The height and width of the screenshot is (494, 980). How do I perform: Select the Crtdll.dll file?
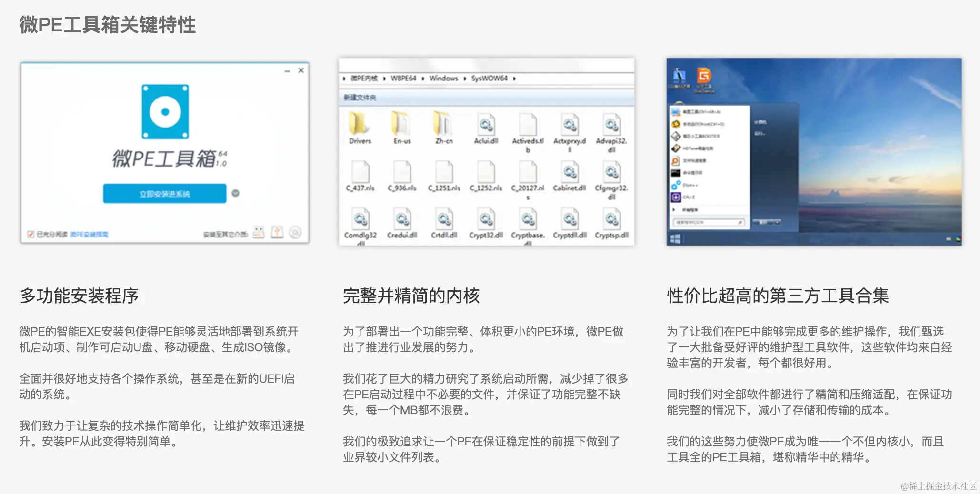[444, 223]
